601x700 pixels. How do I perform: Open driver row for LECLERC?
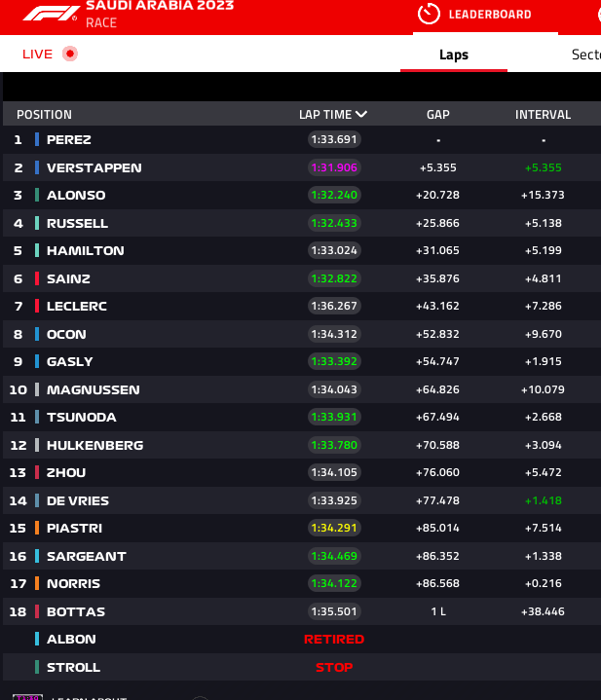point(302,306)
